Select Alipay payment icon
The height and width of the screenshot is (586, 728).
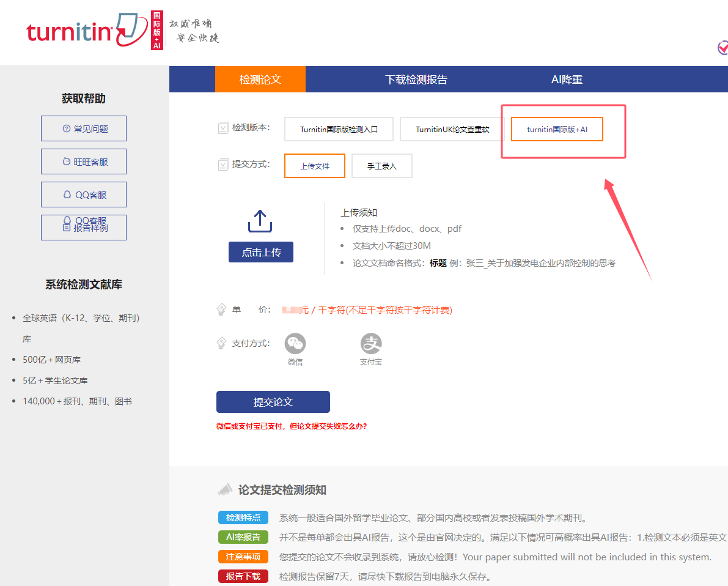coord(371,344)
